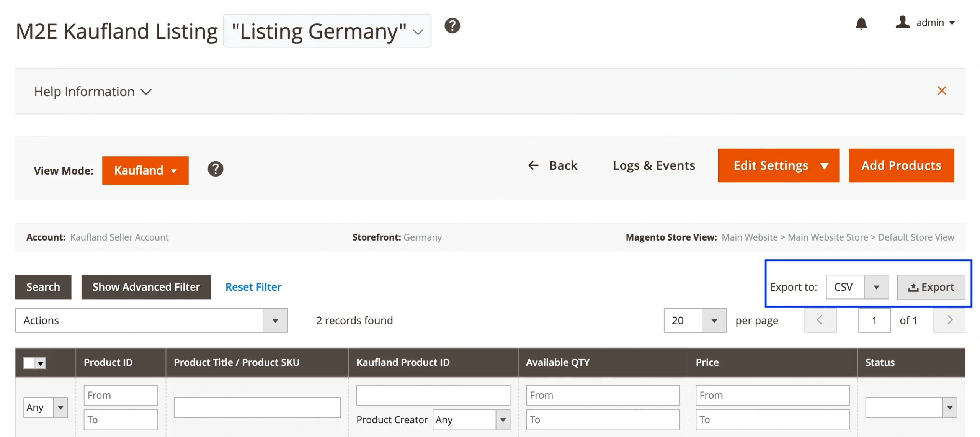Screen dimensions: 980x437
Task: Go to previous page arrow
Action: click(820, 320)
